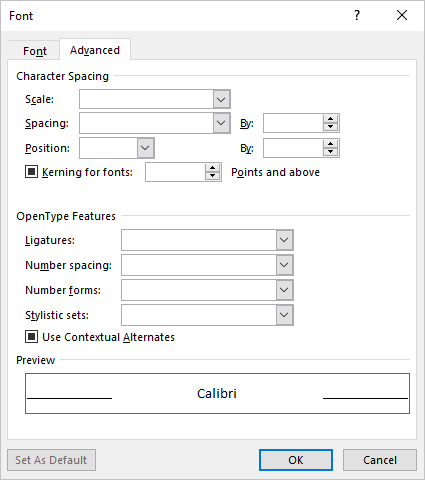Expand the Number spacing dropdown
Viewport: 425px width, 480px height.
point(284,265)
